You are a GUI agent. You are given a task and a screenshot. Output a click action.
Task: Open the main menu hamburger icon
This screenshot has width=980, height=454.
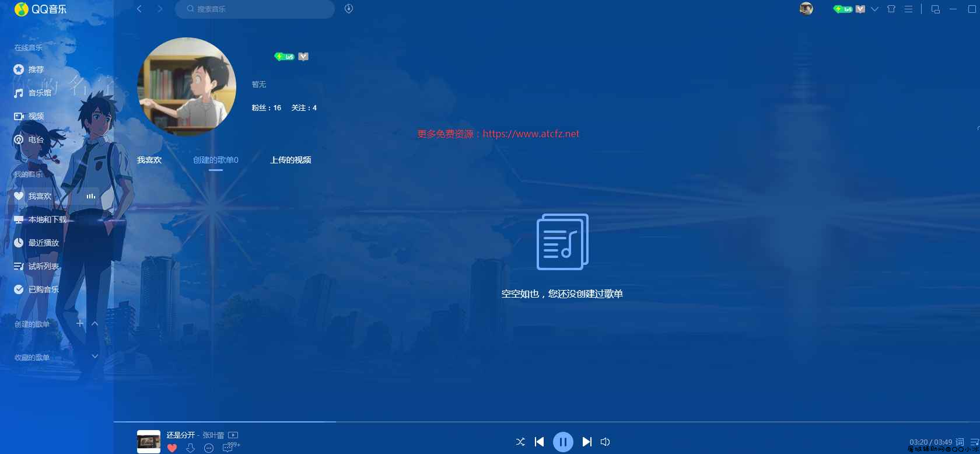tap(908, 9)
